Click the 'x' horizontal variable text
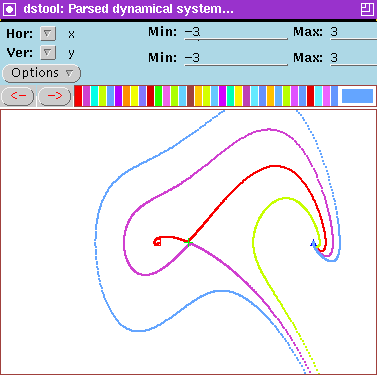The image size is (377, 375). point(71,34)
